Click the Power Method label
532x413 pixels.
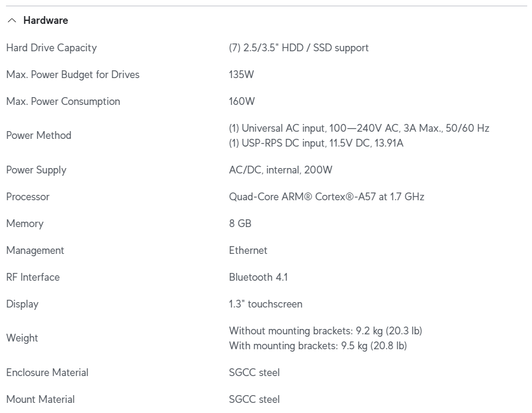click(x=39, y=135)
